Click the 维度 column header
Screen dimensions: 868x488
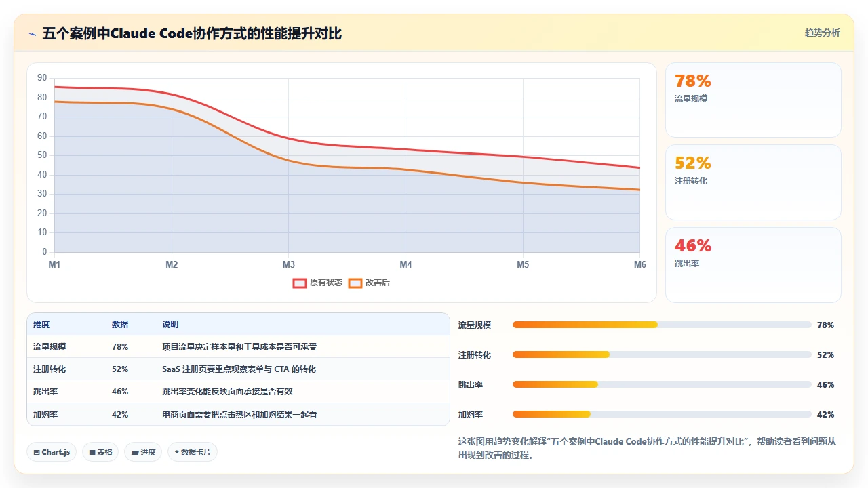(x=41, y=325)
